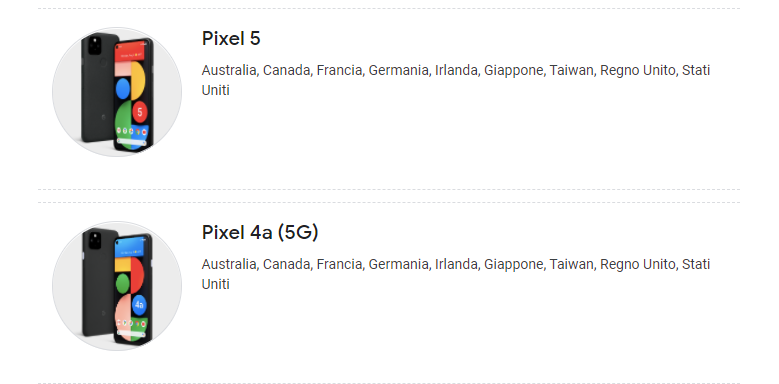Click the red 5 badge on Pixel 5 screen
779x384 pixels.
tap(140, 112)
